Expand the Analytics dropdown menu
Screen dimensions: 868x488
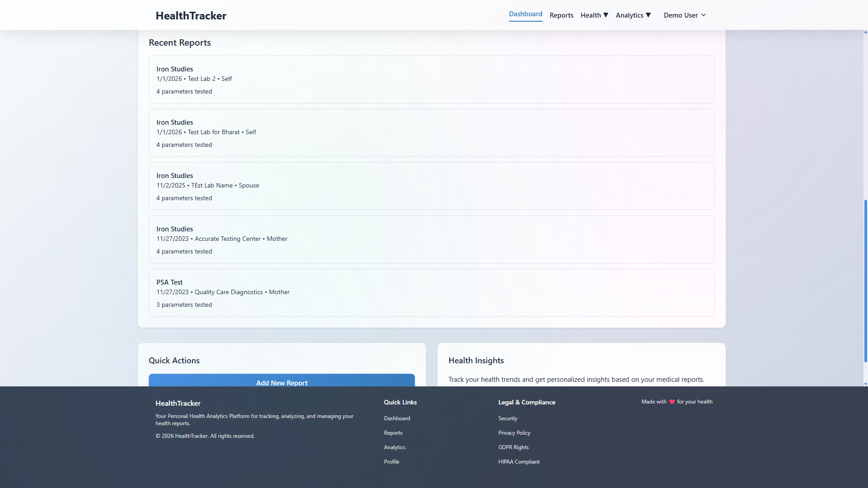[x=633, y=15]
